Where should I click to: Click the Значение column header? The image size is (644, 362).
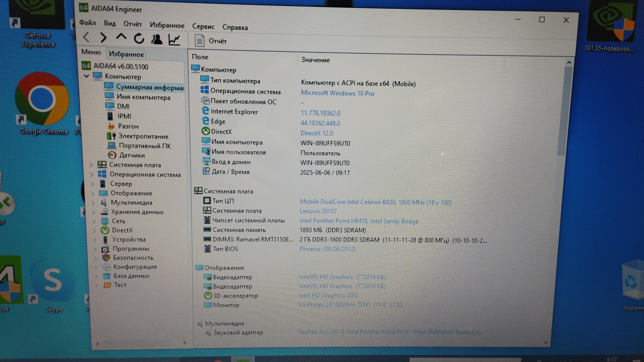315,60
